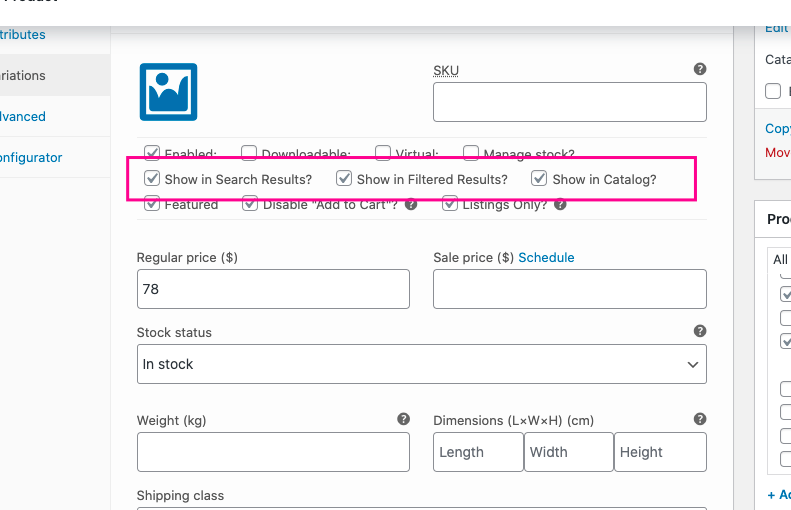This screenshot has width=791, height=510.
Task: Enable the Downloadable checkbox
Action: pos(249,153)
